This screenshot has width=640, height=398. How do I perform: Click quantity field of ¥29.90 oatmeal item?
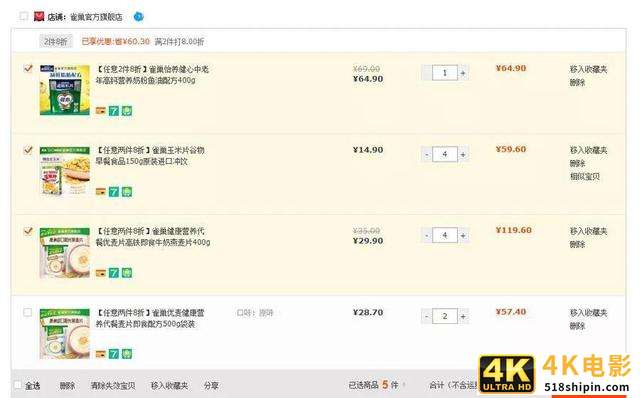pos(445,235)
